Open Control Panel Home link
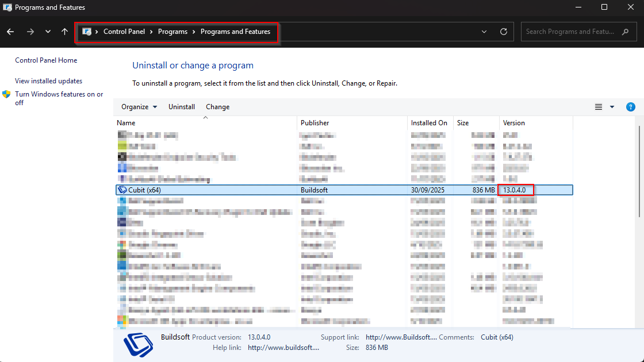Image resolution: width=644 pixels, height=362 pixels. tap(46, 60)
